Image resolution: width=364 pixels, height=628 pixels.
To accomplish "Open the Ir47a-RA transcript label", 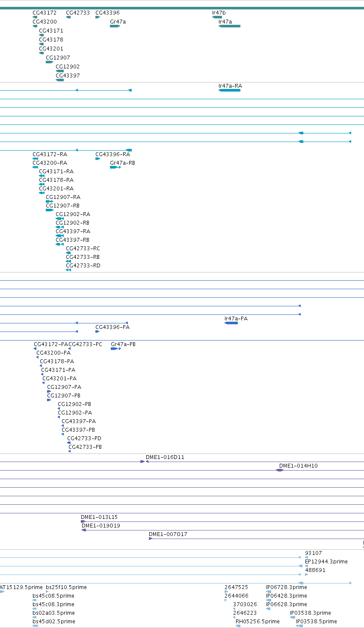I will [x=230, y=86].
